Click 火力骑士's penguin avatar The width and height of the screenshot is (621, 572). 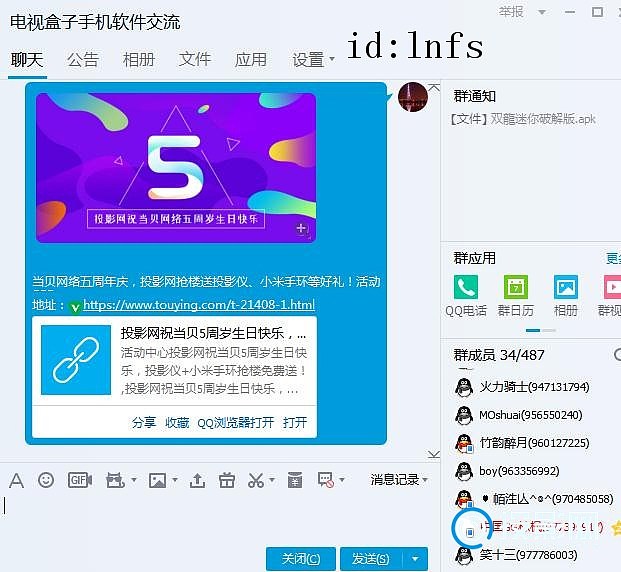tap(464, 387)
